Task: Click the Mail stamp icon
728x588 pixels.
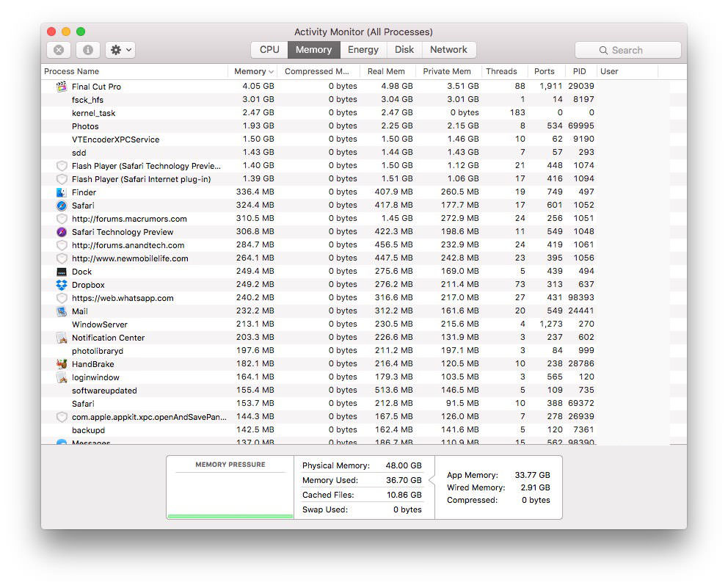Action: (x=62, y=311)
